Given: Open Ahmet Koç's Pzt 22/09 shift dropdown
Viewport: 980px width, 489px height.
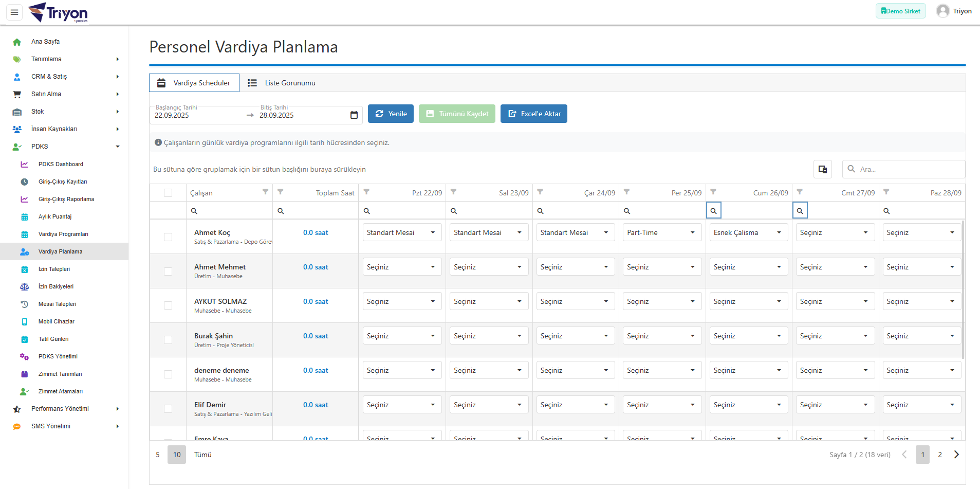Looking at the screenshot, I should point(402,232).
